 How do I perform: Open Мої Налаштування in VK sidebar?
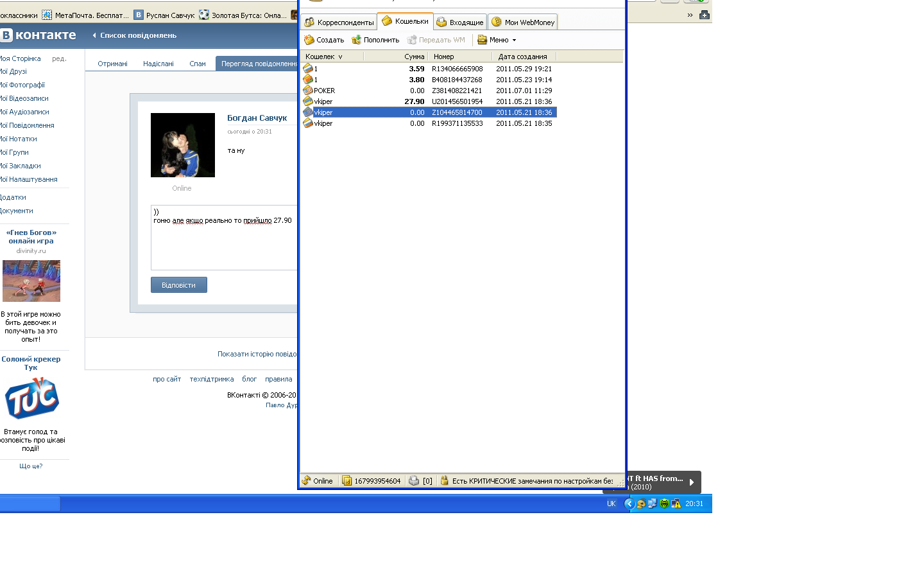pos(29,179)
